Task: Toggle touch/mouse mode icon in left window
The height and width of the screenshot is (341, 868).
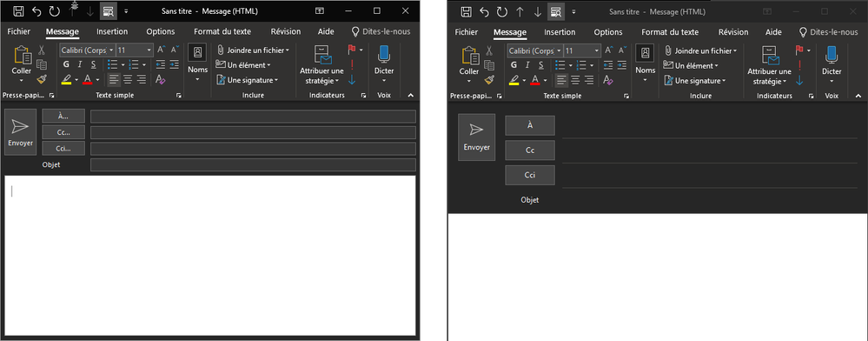Action: click(108, 11)
